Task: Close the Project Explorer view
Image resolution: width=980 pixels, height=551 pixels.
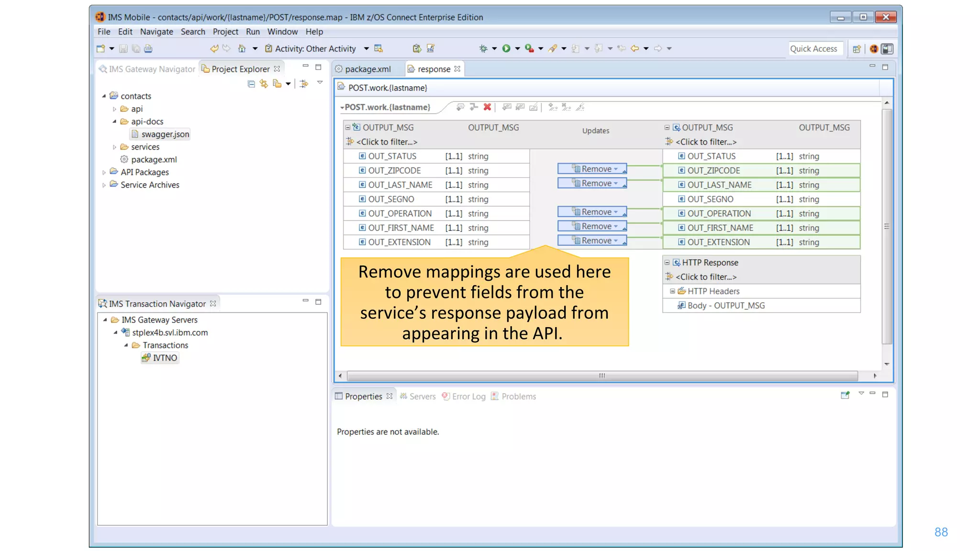Action: coord(277,69)
